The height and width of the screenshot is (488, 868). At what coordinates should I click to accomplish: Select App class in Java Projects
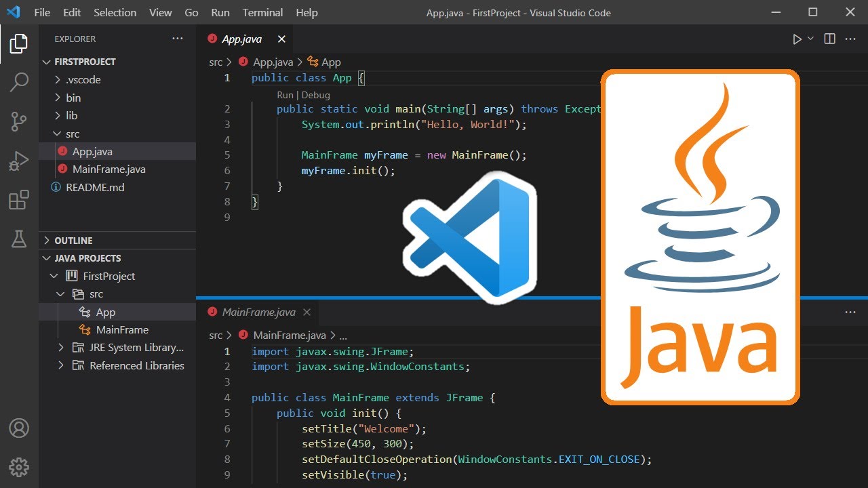[117, 312]
